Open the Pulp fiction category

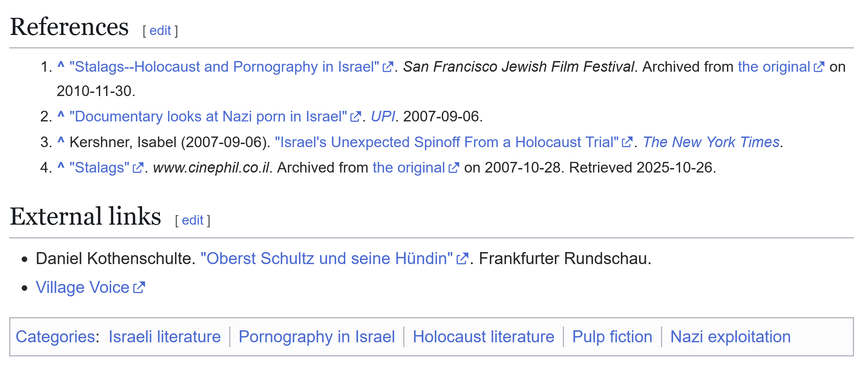[612, 337]
